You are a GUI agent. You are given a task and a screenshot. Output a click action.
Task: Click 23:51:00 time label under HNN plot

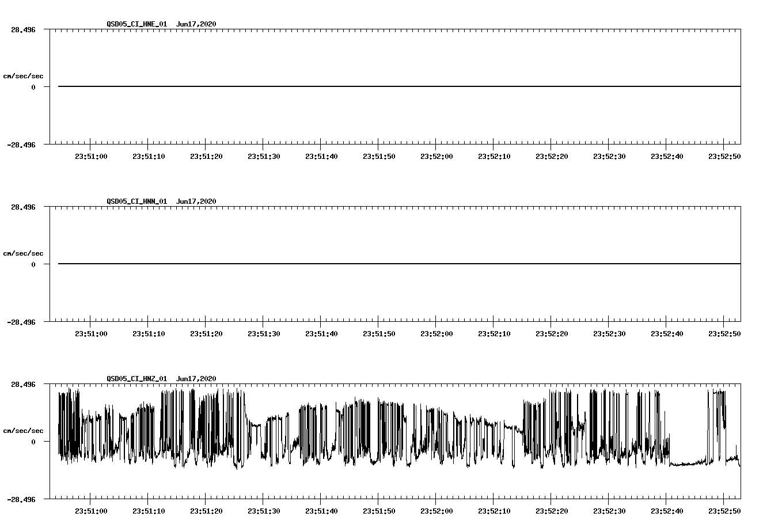coord(91,334)
